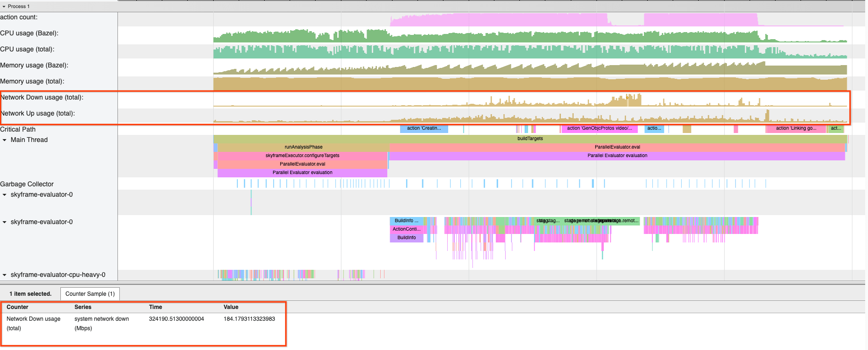The height and width of the screenshot is (350, 868).
Task: Click the Memory usage (total) track label
Action: coord(32,82)
